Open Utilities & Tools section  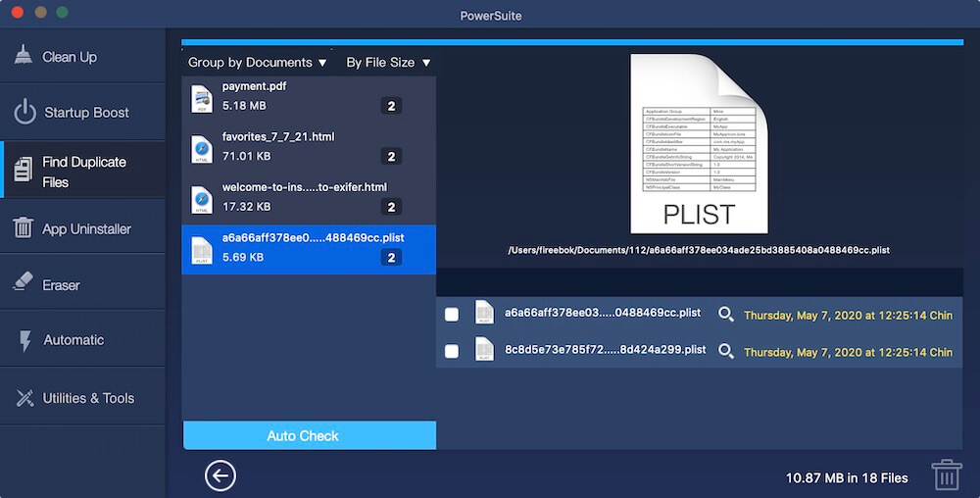click(x=82, y=397)
